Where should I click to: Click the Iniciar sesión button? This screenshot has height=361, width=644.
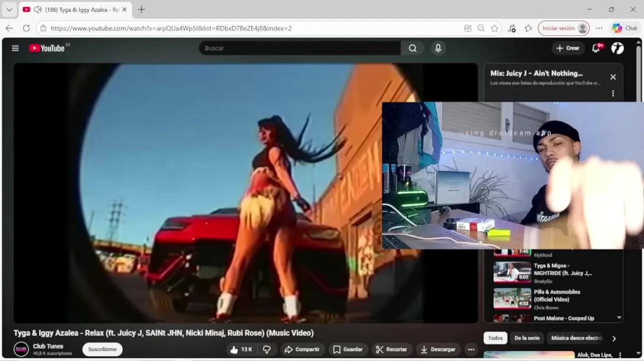tap(564, 28)
